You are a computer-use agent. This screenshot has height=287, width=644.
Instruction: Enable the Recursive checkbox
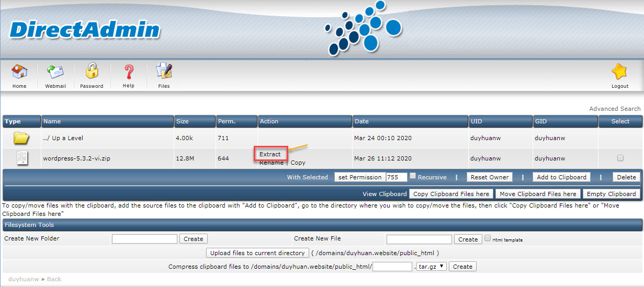(x=413, y=176)
